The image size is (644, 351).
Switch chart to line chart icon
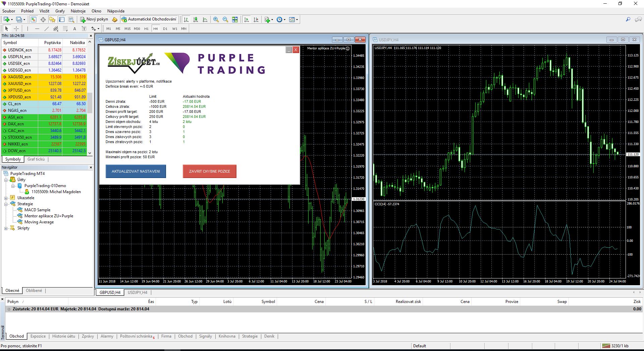click(x=205, y=19)
